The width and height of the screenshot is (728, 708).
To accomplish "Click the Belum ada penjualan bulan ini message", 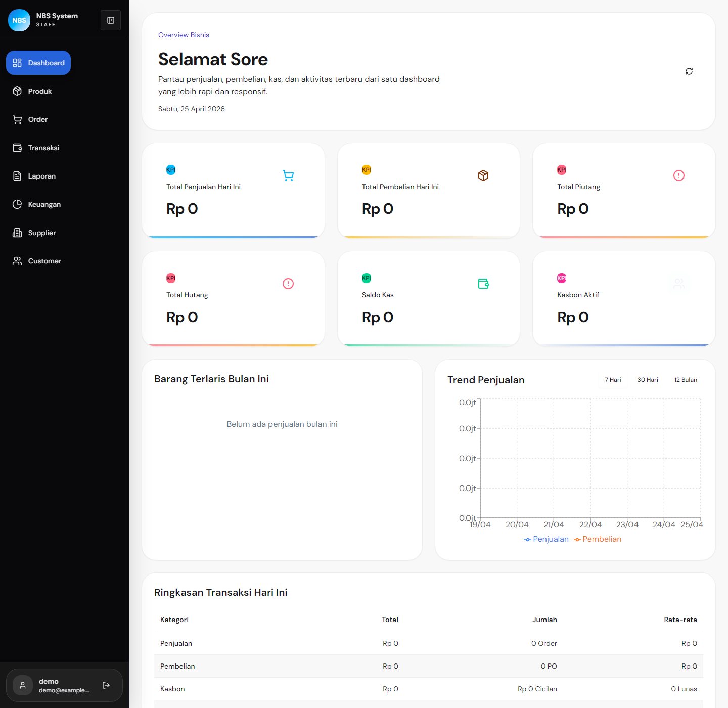I will point(282,424).
